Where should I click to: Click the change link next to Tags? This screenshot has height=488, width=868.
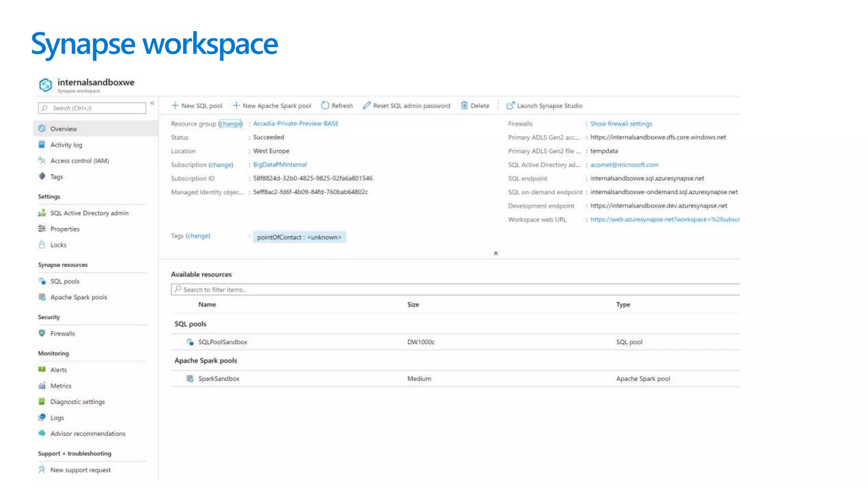198,236
